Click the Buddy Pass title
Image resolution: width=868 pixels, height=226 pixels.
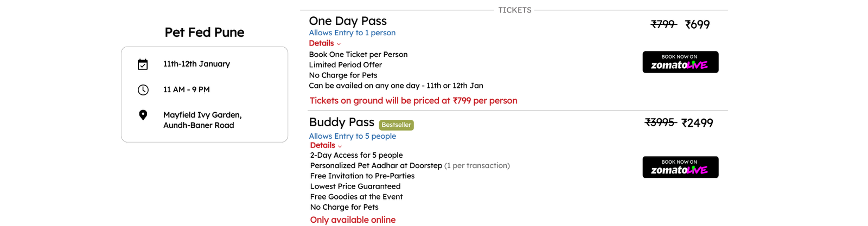(x=342, y=122)
